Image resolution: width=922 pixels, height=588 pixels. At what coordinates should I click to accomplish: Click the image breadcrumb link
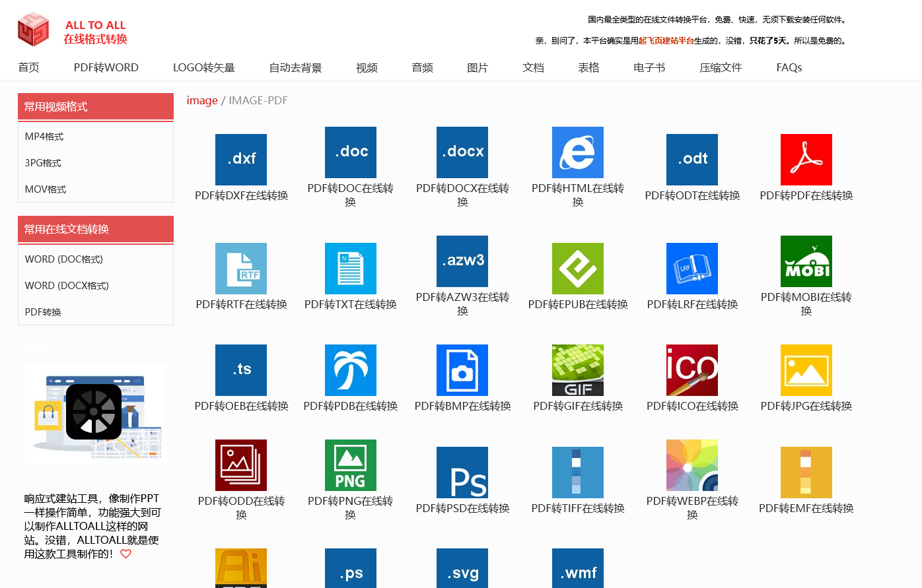[202, 100]
